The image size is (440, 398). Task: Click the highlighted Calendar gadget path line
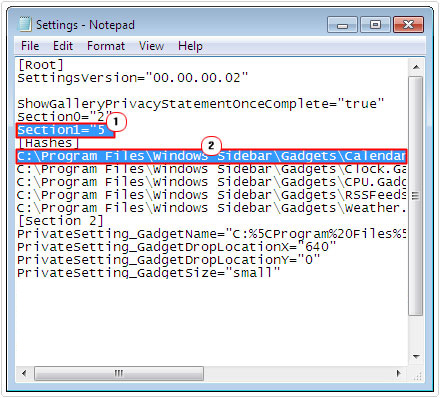point(212,156)
